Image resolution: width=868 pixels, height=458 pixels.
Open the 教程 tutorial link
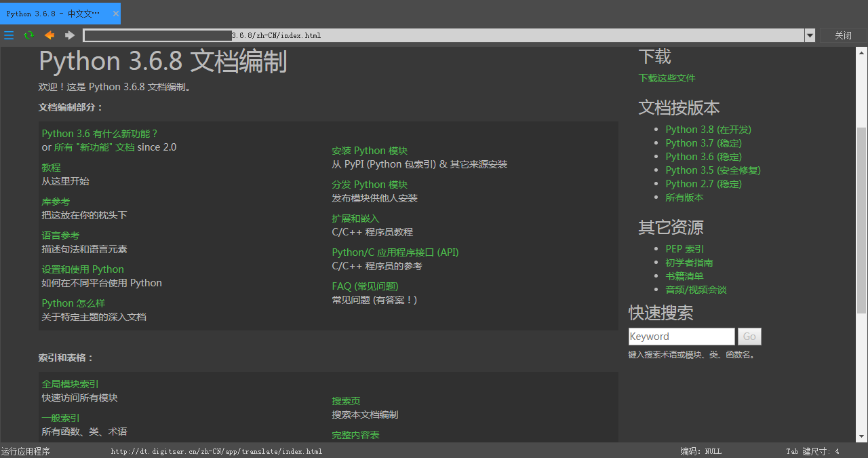(51, 167)
